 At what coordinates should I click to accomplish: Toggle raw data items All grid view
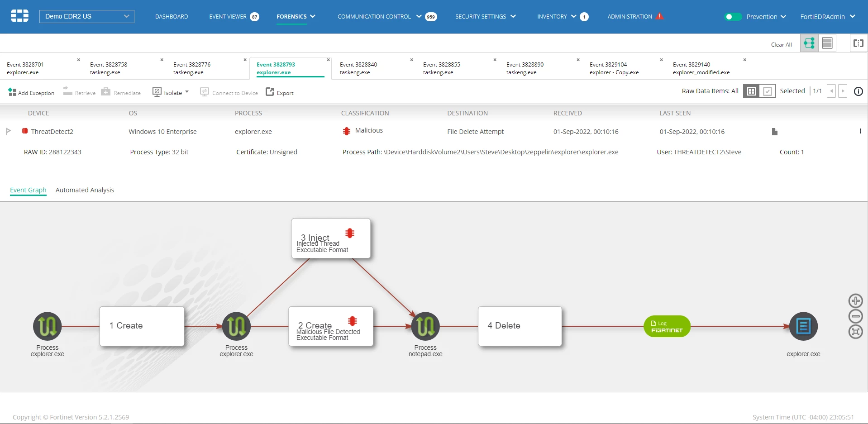pyautogui.click(x=751, y=91)
